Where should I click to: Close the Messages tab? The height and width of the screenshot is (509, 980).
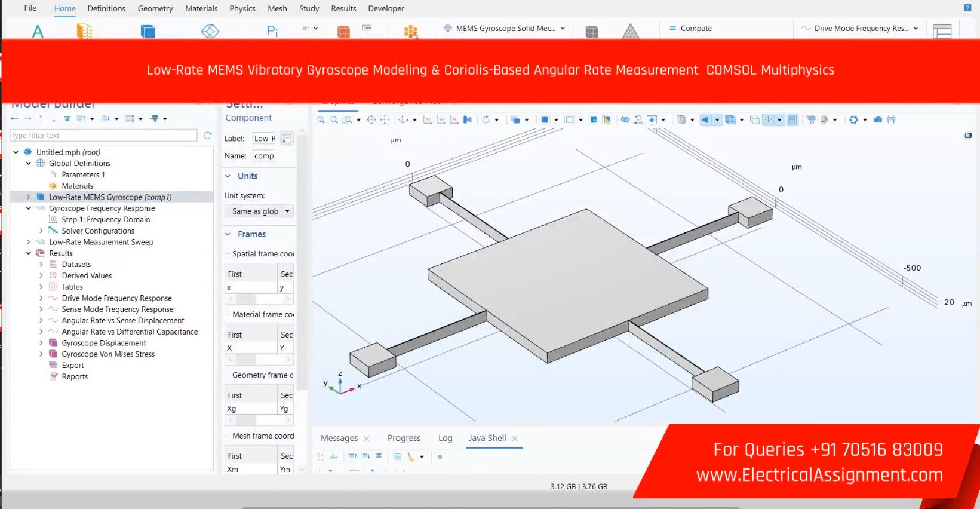pyautogui.click(x=367, y=439)
